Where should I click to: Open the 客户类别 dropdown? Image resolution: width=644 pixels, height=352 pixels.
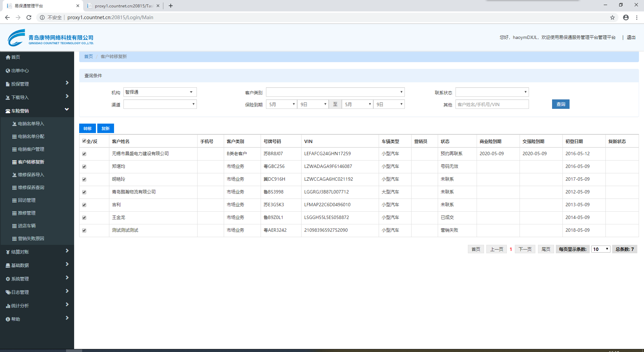335,92
